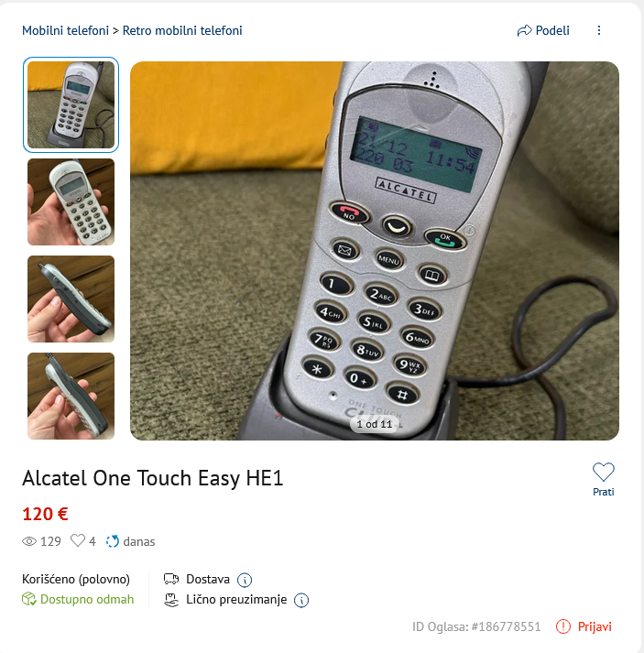Click the refresh icon next to danas
The width and height of the screenshot is (644, 653).
[113, 541]
